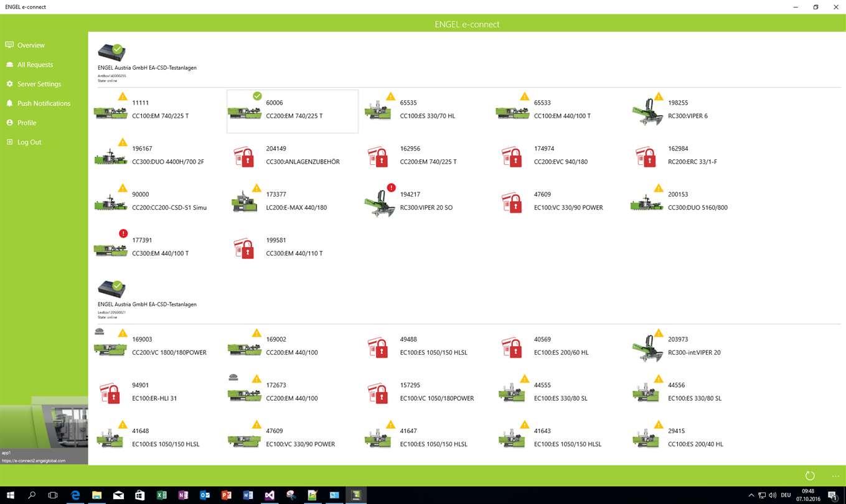
Task: Select machine number 41648
Action: [141, 431]
